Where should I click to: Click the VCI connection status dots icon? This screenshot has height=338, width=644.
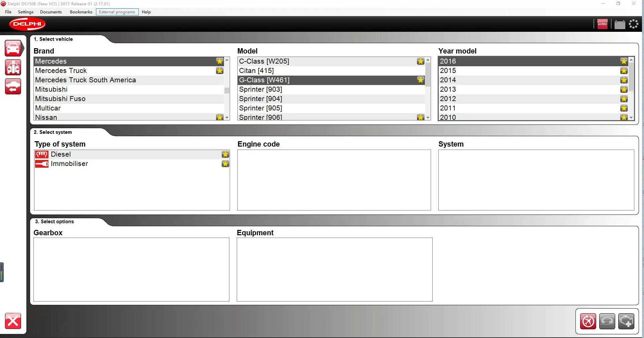[x=634, y=24]
